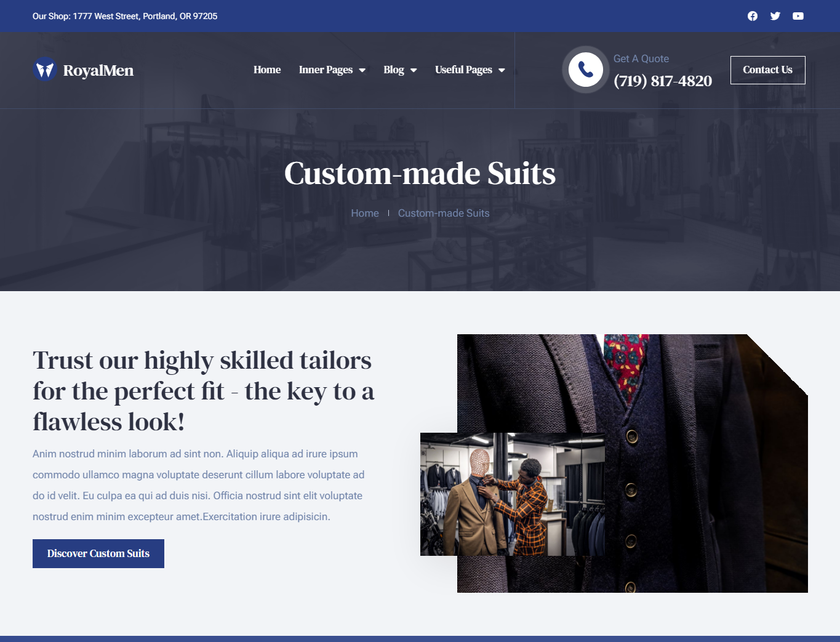Viewport: 840px width, 642px height.
Task: Open the Inner Pages menu item
Action: [326, 70]
